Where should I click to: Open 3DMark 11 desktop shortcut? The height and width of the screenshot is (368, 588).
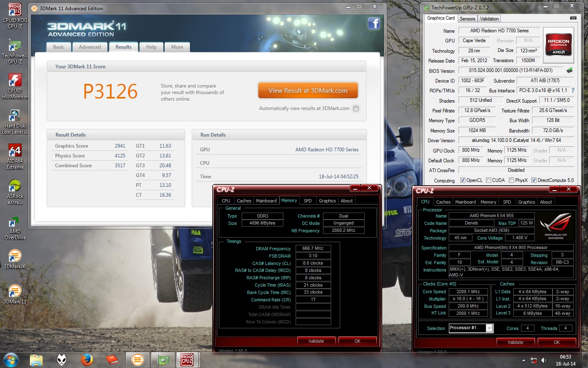click(15, 294)
